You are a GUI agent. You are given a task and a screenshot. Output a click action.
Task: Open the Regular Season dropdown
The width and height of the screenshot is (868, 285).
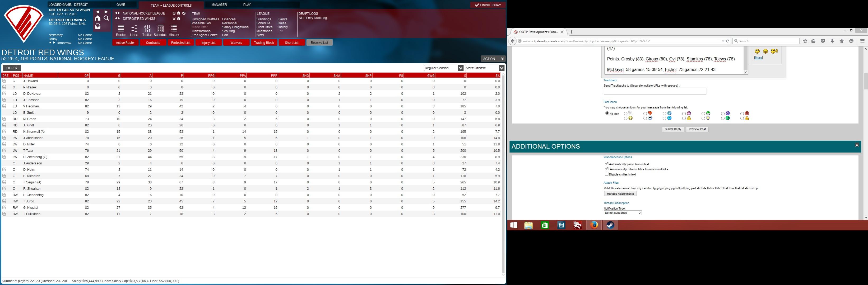[x=444, y=68]
